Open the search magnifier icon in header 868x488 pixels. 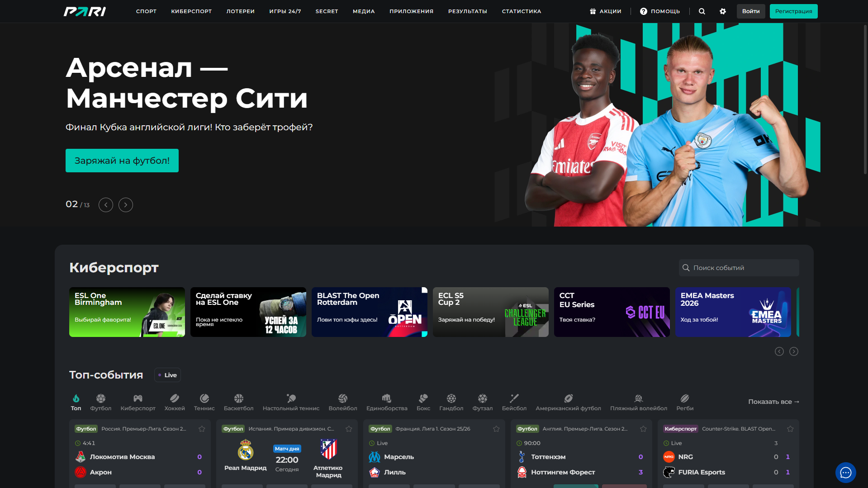point(702,11)
